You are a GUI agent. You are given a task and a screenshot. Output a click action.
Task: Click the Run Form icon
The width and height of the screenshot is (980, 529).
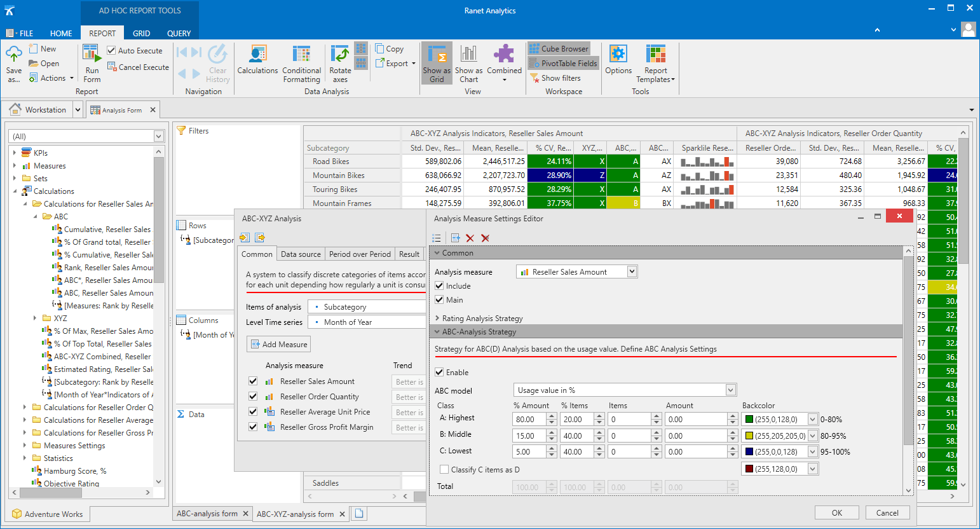[92, 62]
